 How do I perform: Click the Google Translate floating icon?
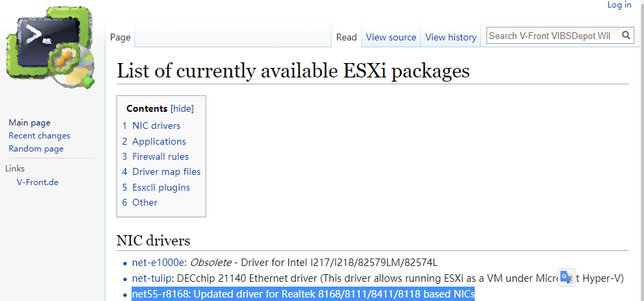[x=567, y=278]
